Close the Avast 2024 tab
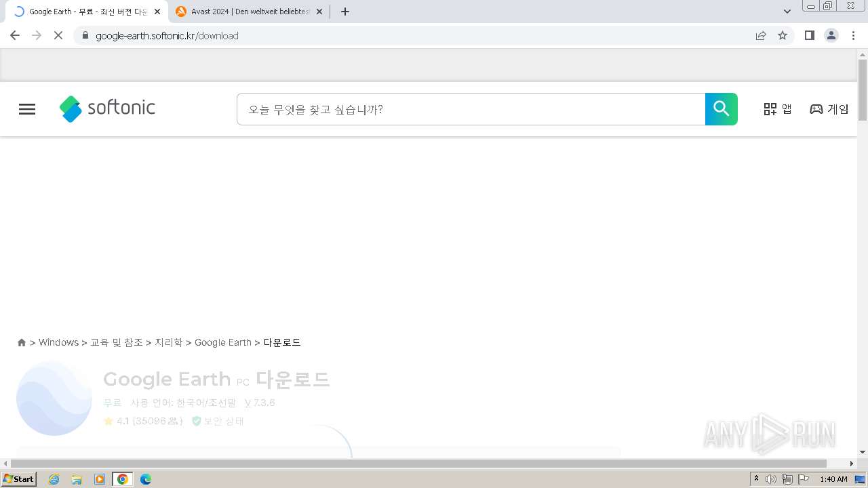868x488 pixels. tap(319, 12)
